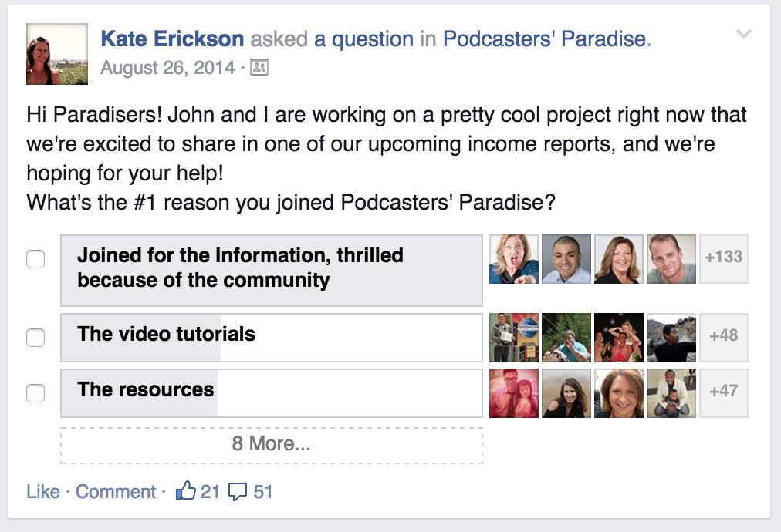The height and width of the screenshot is (532, 781).
Task: Click Kate Erickson's profile picture
Action: 57,54
